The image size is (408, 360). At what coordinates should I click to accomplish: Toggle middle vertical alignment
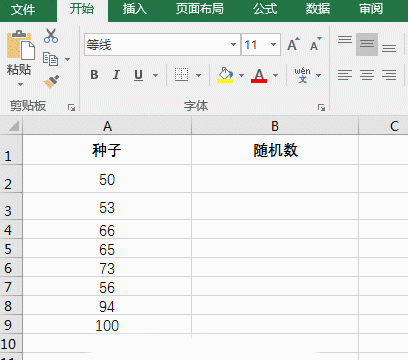367,44
